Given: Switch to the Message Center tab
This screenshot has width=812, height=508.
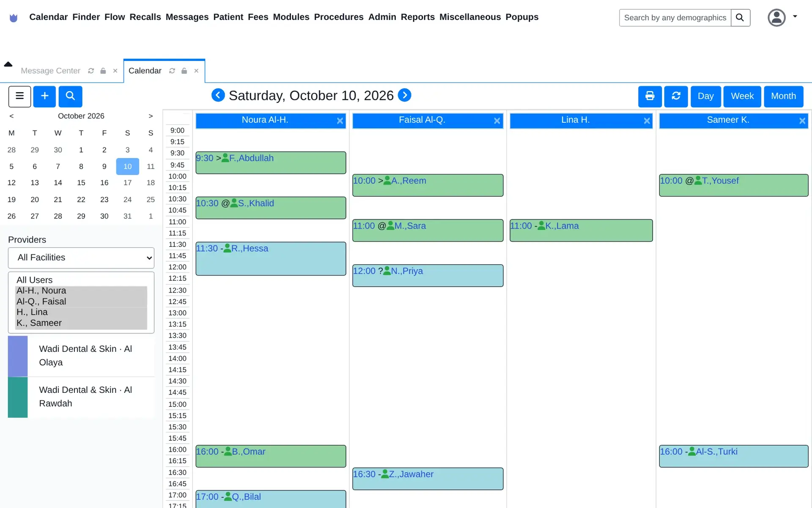Looking at the screenshot, I should click(50, 71).
